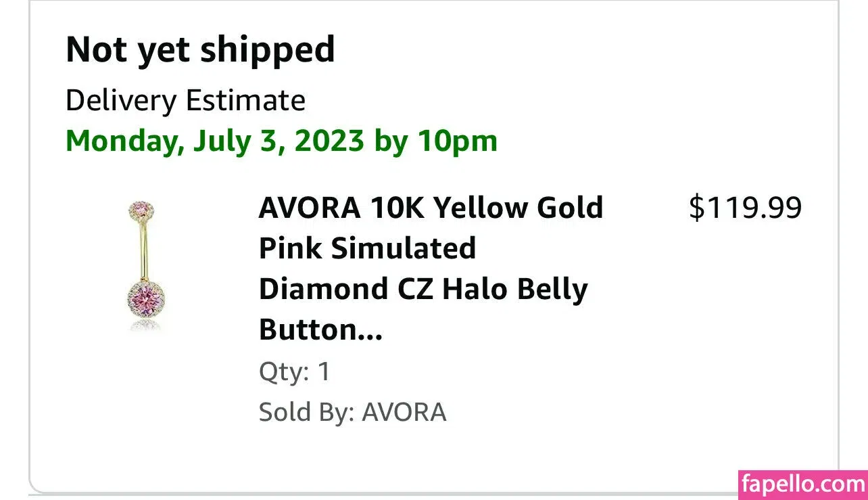Click the "Not yet shipped" status heading
This screenshot has width=868, height=500.
pyautogui.click(x=200, y=49)
